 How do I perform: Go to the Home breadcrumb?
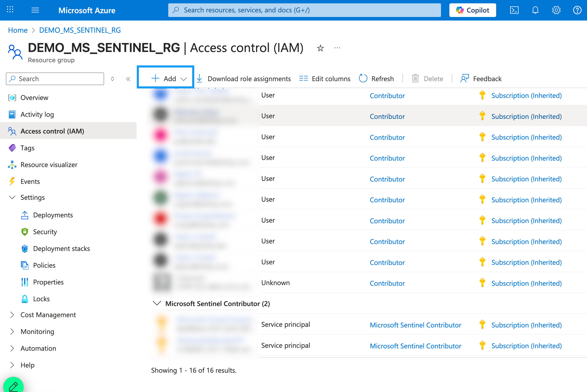[x=18, y=30]
